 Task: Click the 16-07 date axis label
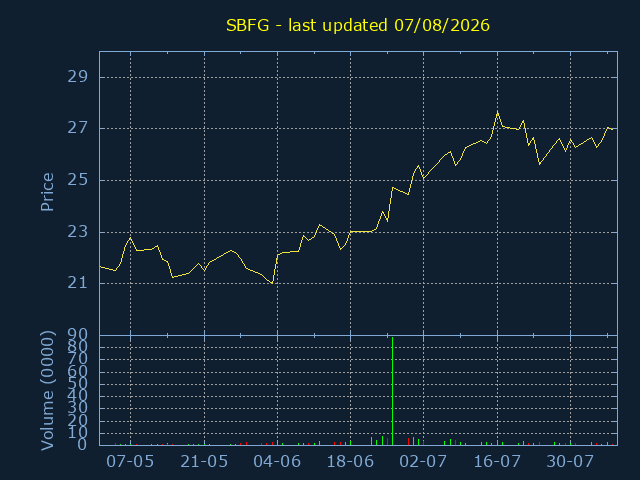(497, 462)
